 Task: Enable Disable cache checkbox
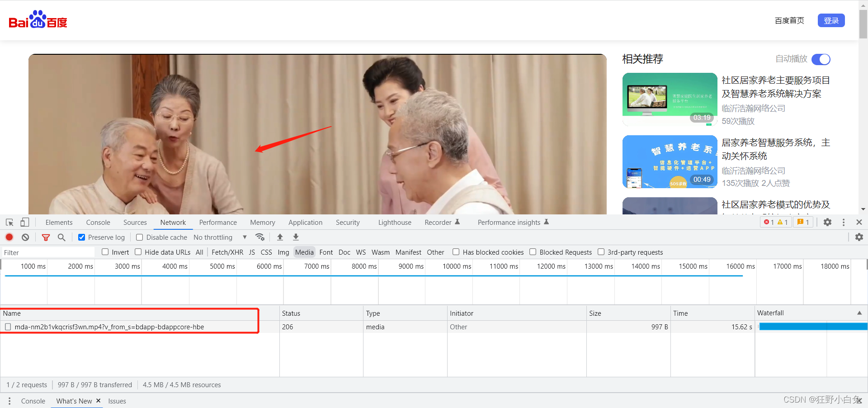[140, 237]
